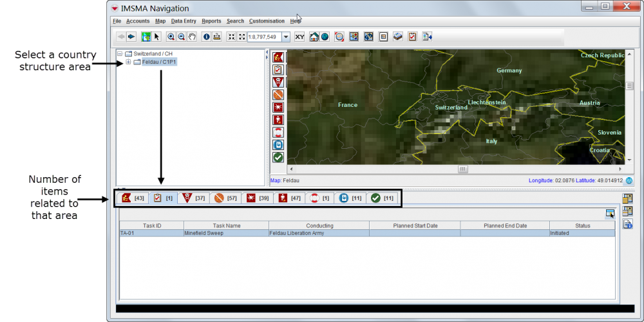Select the arrow pointer tool
The height and width of the screenshot is (322, 644).
tap(156, 37)
